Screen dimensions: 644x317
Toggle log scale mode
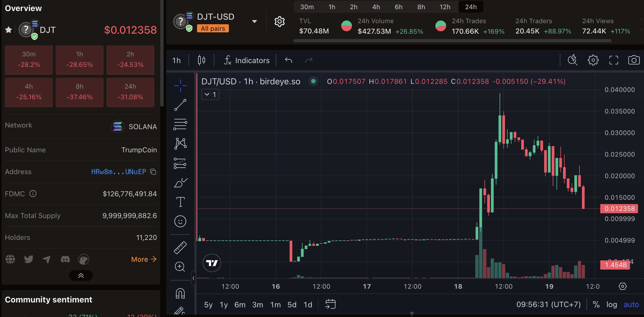click(612, 305)
